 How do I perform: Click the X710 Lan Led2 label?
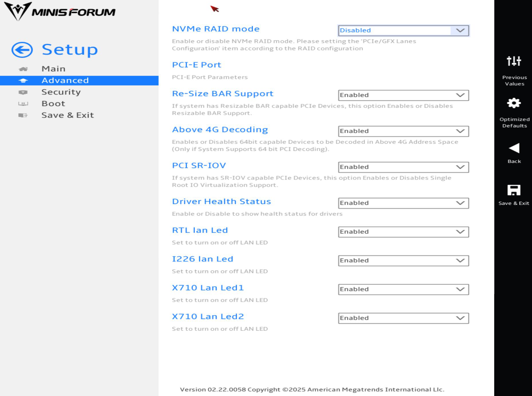tap(208, 316)
